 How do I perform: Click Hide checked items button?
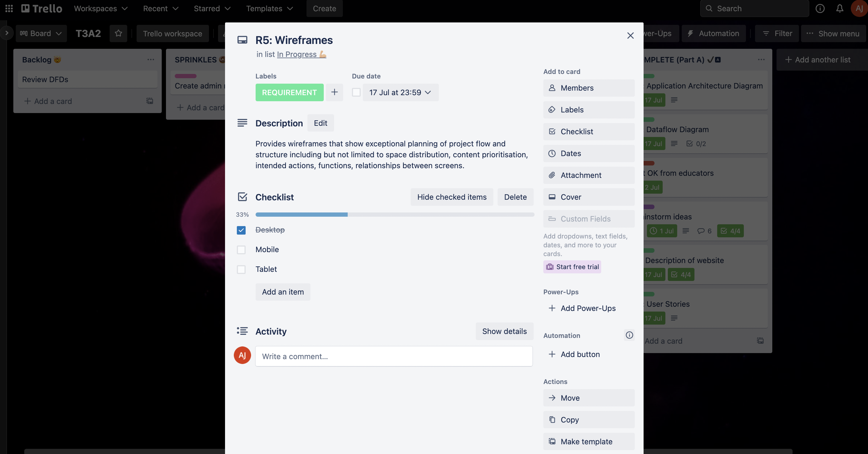click(x=452, y=197)
